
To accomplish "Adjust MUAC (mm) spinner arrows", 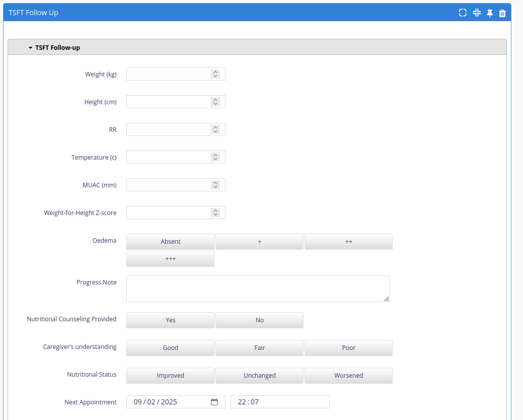I will pyautogui.click(x=215, y=185).
